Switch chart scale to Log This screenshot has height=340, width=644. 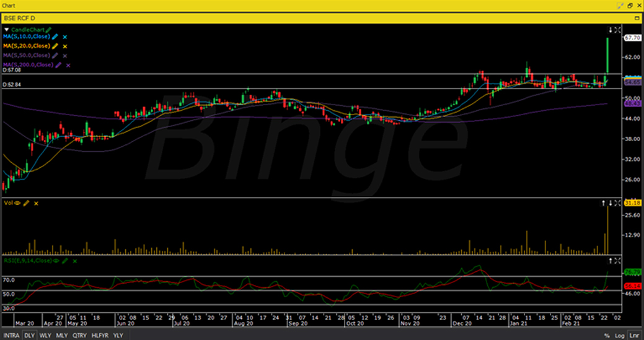point(619,336)
